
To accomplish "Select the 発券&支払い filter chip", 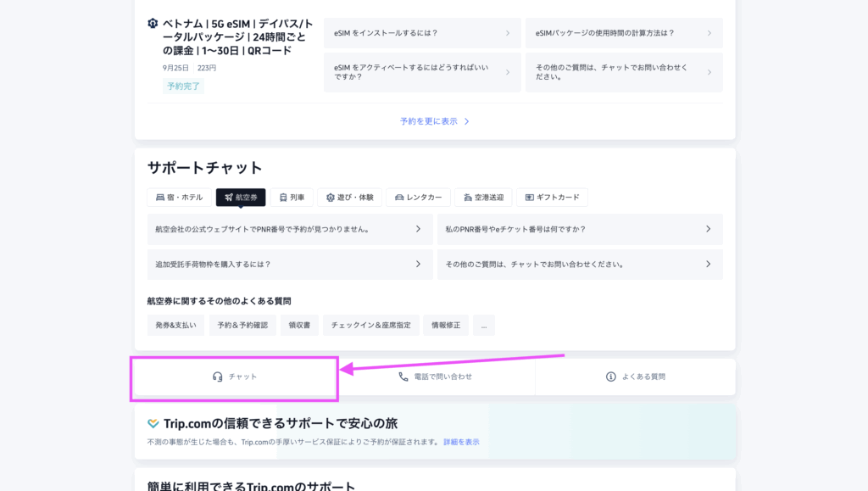I will (x=175, y=325).
